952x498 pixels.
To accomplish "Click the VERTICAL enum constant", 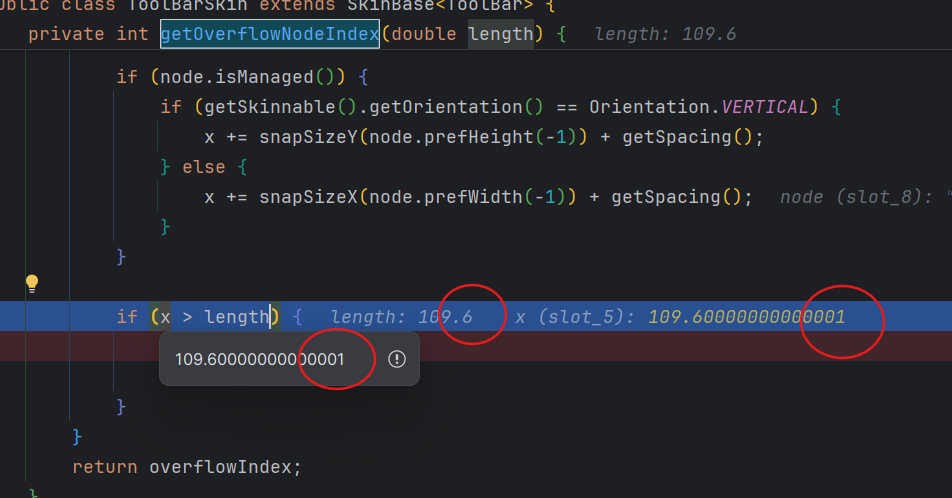I will click(765, 107).
